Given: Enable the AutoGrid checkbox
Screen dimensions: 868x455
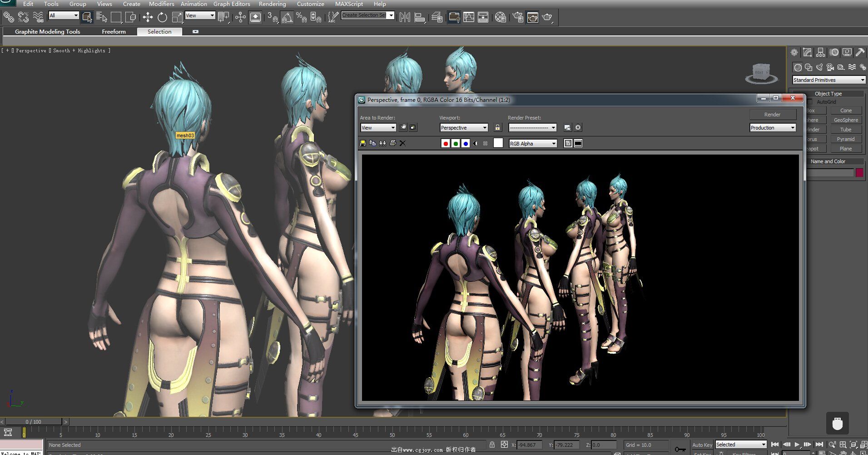Looking at the screenshot, I should tap(811, 102).
